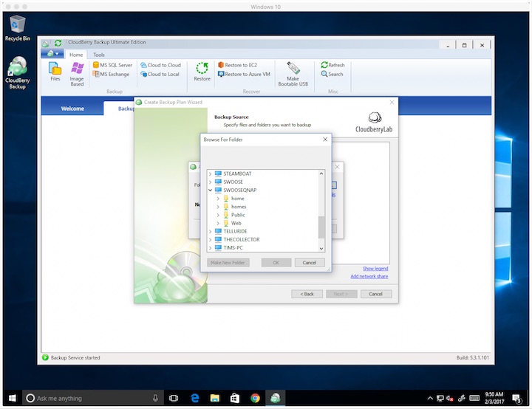The width and height of the screenshot is (532, 409).
Task: Launch Google Chrome from taskbar
Action: [255, 398]
